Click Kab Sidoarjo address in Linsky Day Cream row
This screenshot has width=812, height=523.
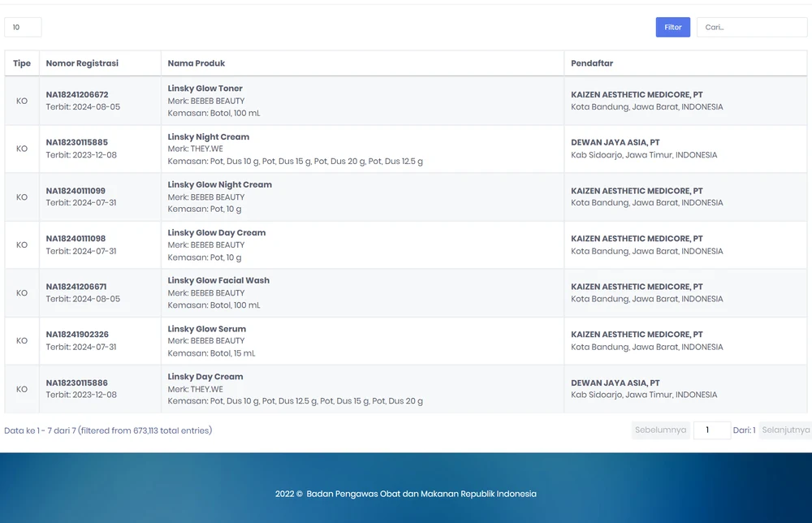(644, 395)
